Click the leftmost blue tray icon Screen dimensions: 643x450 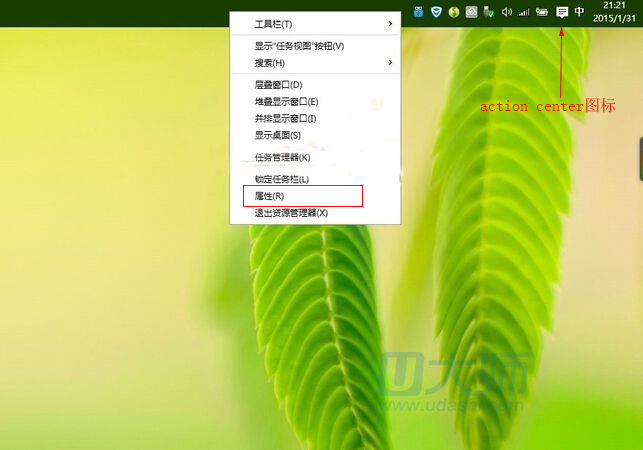point(419,12)
